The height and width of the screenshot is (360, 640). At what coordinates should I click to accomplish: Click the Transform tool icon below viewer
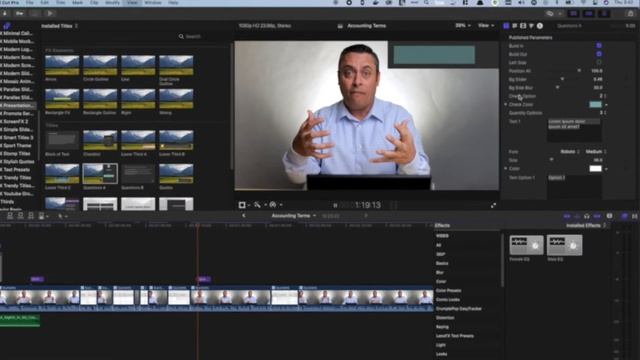(x=242, y=205)
